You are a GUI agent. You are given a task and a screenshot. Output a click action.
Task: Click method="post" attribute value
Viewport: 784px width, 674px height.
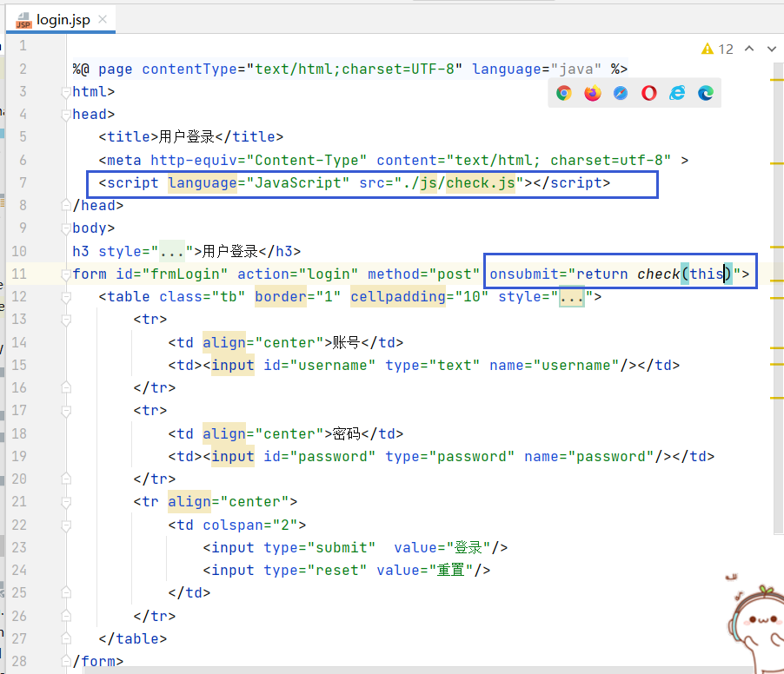[455, 274]
